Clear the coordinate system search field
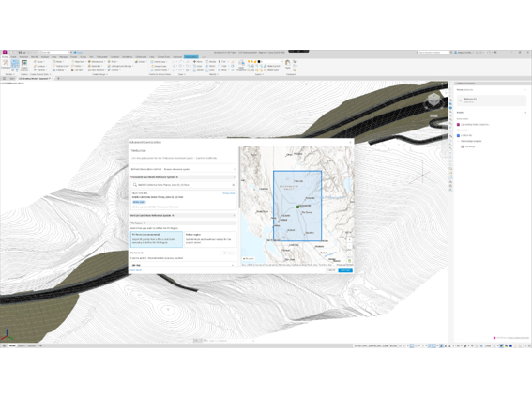This screenshot has height=399, width=532. coord(233,185)
